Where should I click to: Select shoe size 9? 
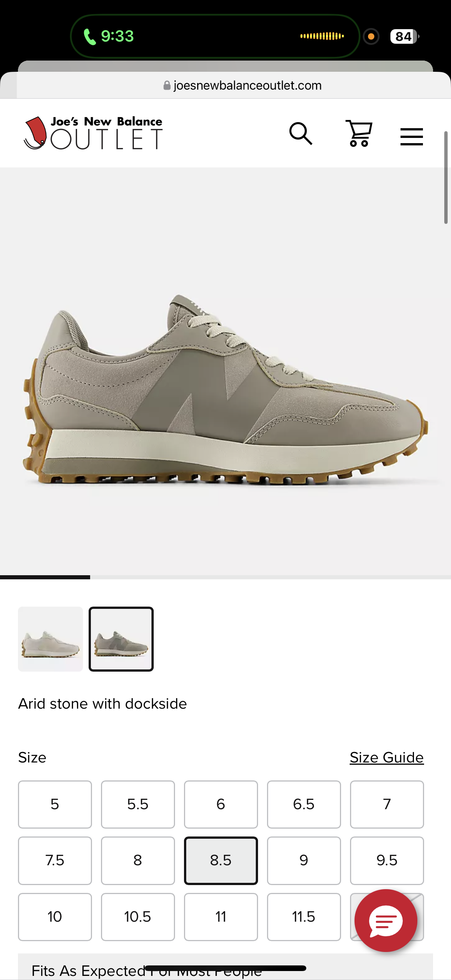(x=304, y=860)
